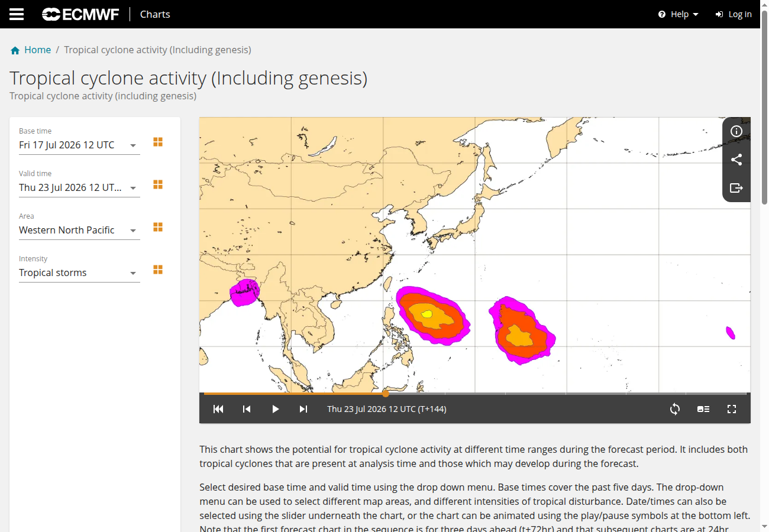Play the chart animation
Image resolution: width=769 pixels, height=532 pixels.
[275, 409]
